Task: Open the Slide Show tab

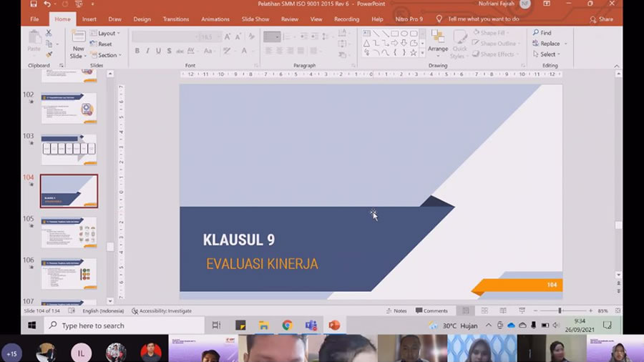Action: pos(256,19)
